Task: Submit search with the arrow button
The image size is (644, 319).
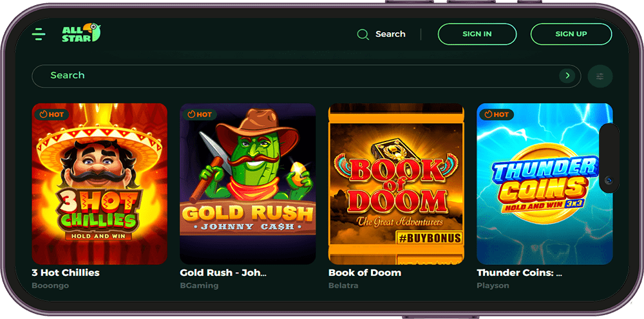Action: coord(567,75)
